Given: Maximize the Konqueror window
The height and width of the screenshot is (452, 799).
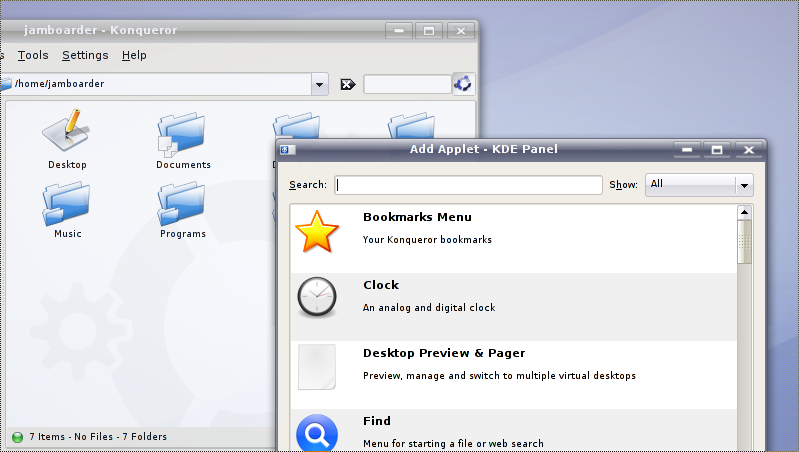Looking at the screenshot, I should pyautogui.click(x=429, y=31).
